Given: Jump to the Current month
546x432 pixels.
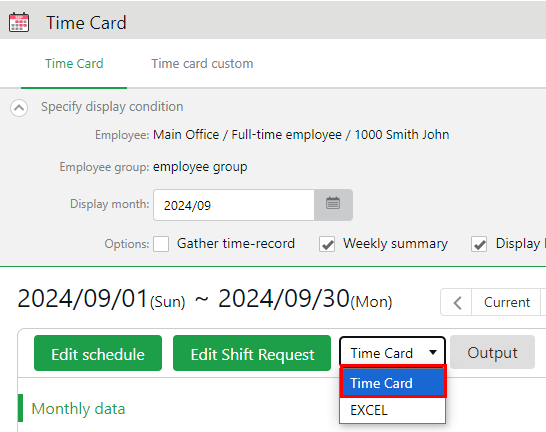Looking at the screenshot, I should click(x=507, y=302).
